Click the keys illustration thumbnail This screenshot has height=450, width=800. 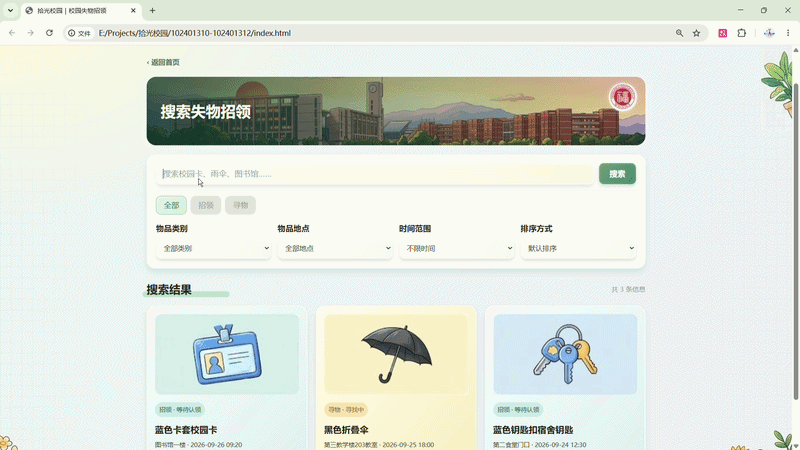pos(565,354)
